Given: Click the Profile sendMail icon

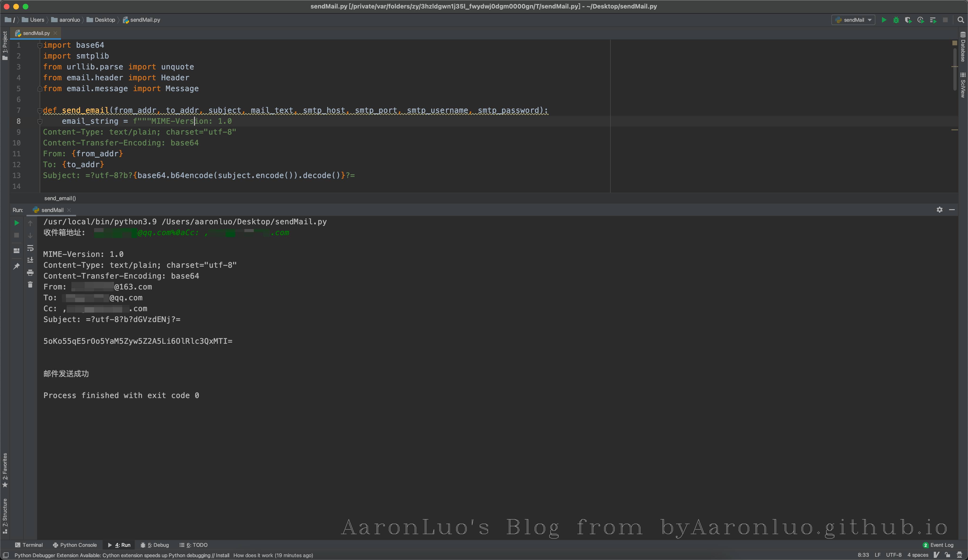Looking at the screenshot, I should [920, 20].
